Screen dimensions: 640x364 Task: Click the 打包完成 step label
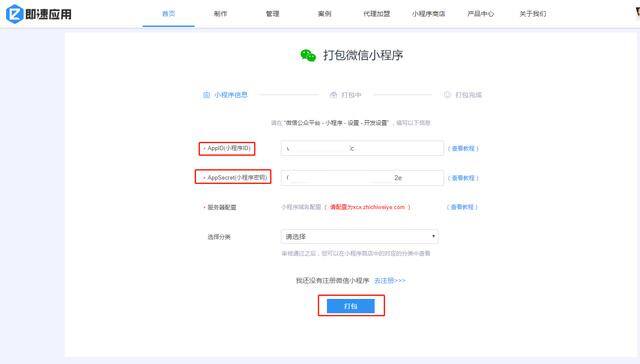(x=469, y=95)
